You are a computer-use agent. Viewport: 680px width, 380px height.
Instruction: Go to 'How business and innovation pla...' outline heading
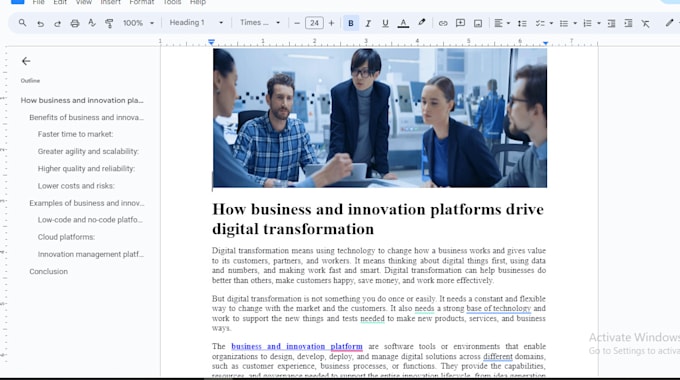coord(82,100)
